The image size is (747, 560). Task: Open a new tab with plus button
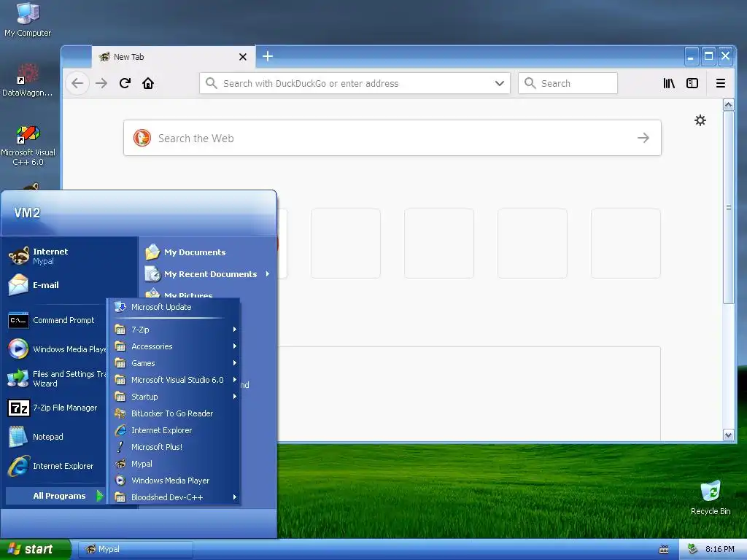pos(268,56)
